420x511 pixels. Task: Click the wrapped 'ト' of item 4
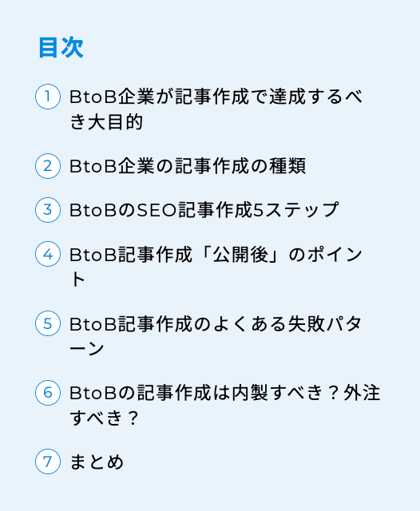coord(77,279)
